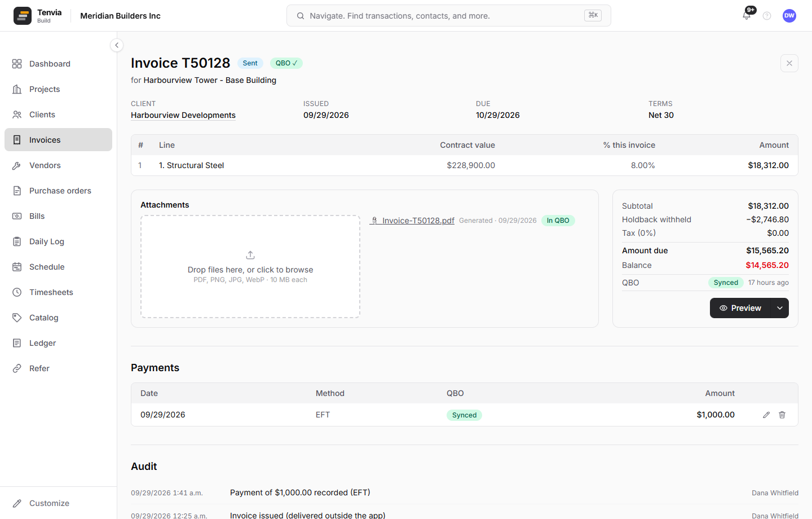Select Invoices in the sidebar
812x519 pixels.
click(x=58, y=140)
